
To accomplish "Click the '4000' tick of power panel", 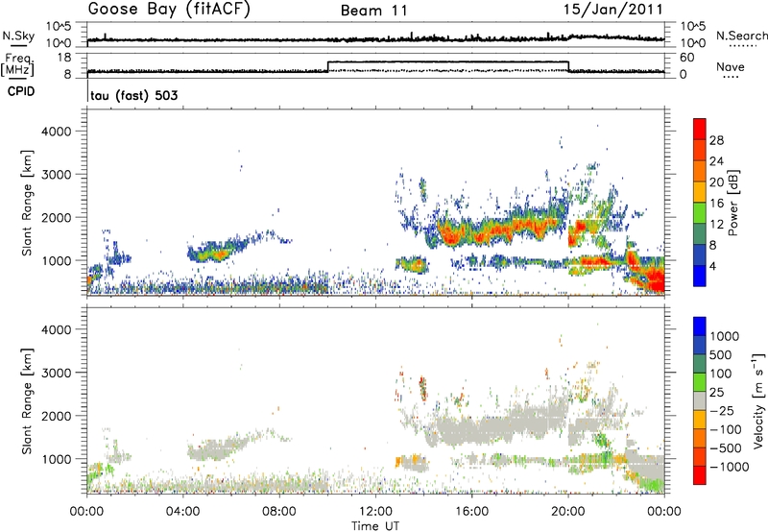I will 56,132.
